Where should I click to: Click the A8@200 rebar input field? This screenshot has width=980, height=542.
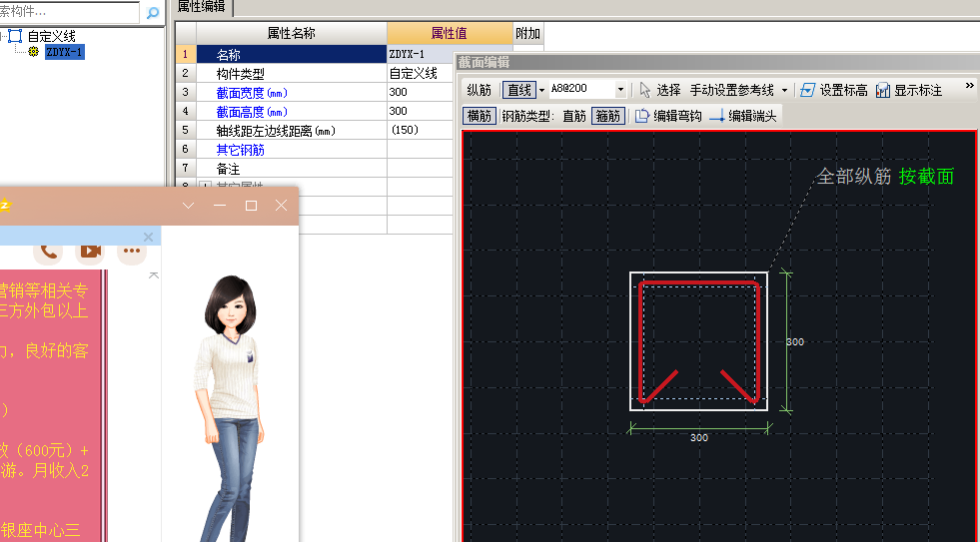581,90
